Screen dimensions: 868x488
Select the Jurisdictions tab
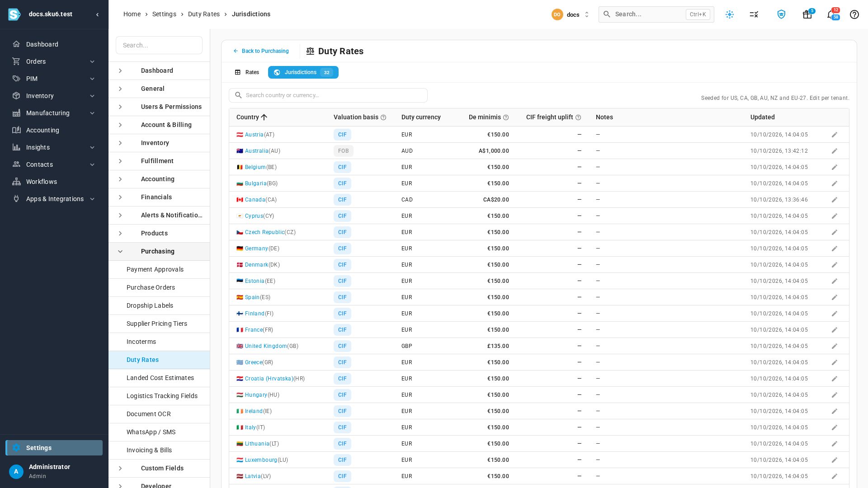coord(303,72)
